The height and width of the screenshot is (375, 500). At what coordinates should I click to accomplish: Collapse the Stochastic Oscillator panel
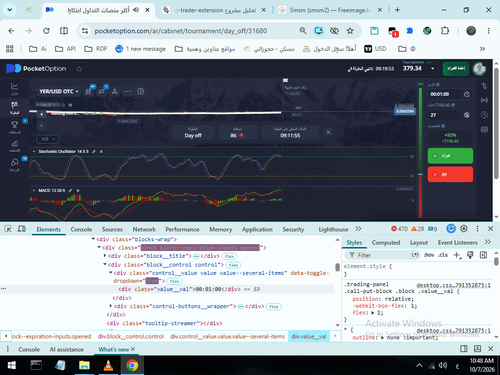click(x=34, y=152)
